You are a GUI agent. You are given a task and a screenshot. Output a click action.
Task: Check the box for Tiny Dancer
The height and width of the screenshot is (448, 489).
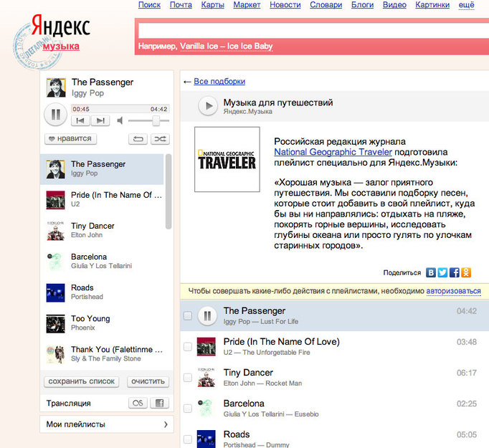(188, 377)
